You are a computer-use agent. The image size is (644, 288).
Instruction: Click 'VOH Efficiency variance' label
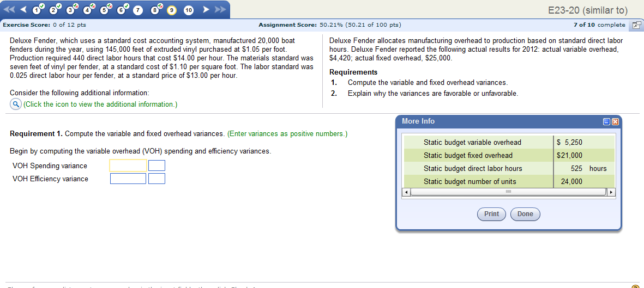pos(50,179)
